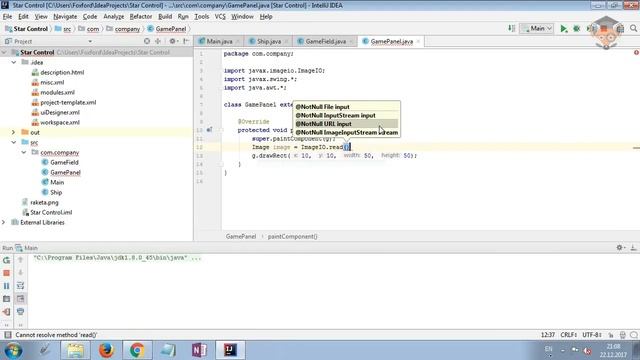Collapse the Star Control project root
The height and width of the screenshot is (360, 640).
click(x=4, y=52)
